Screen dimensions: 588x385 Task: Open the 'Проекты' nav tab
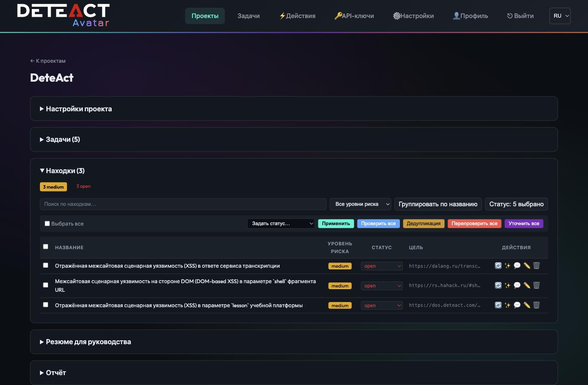205,16
